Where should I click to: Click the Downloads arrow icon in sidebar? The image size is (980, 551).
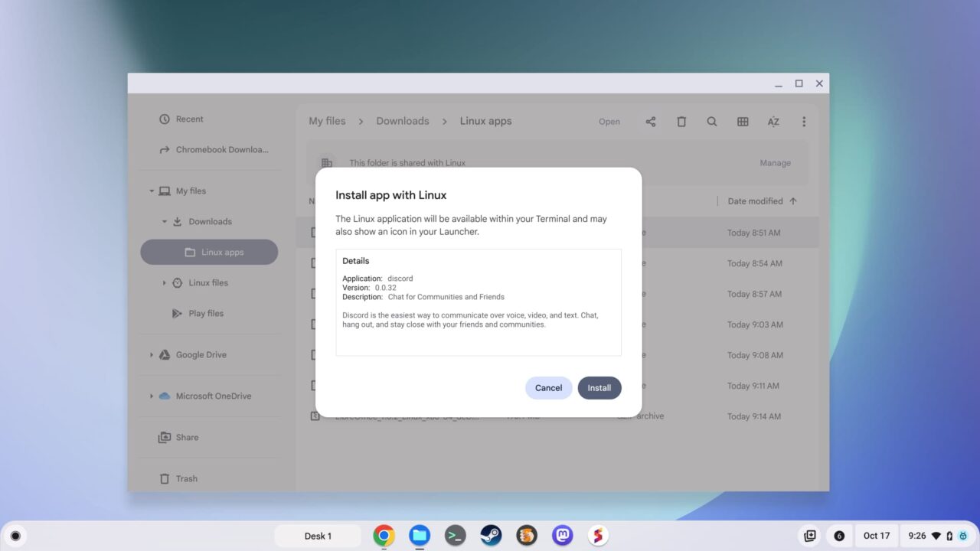point(177,222)
